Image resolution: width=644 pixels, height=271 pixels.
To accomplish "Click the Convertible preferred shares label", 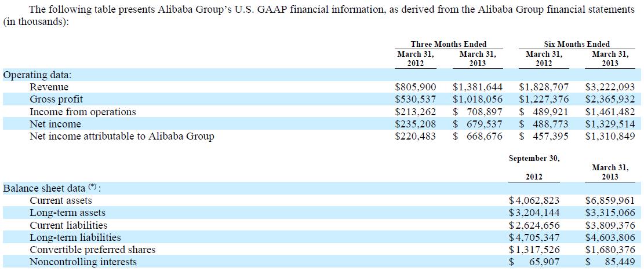I will point(92,250).
